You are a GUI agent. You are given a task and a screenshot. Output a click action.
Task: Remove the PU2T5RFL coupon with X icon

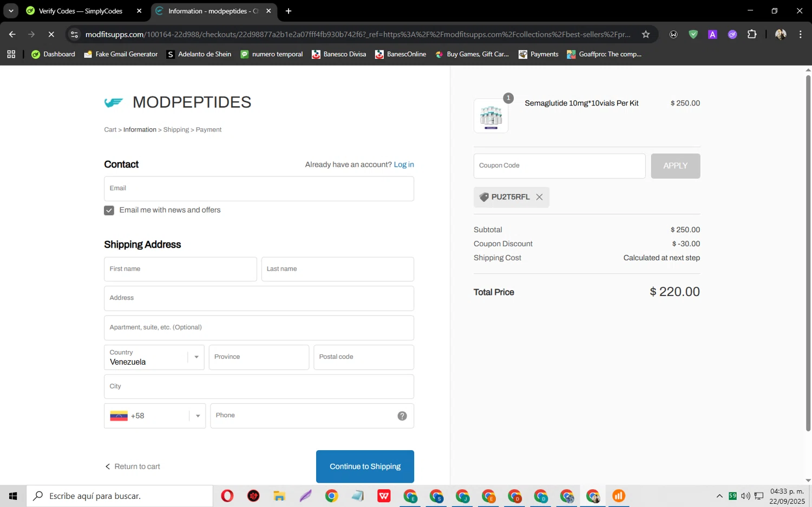(x=539, y=197)
